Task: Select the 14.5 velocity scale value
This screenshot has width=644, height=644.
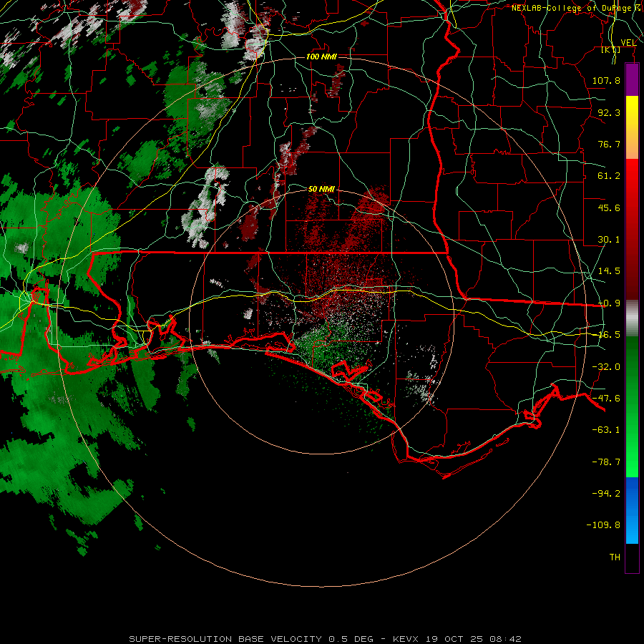Action: coord(609,271)
